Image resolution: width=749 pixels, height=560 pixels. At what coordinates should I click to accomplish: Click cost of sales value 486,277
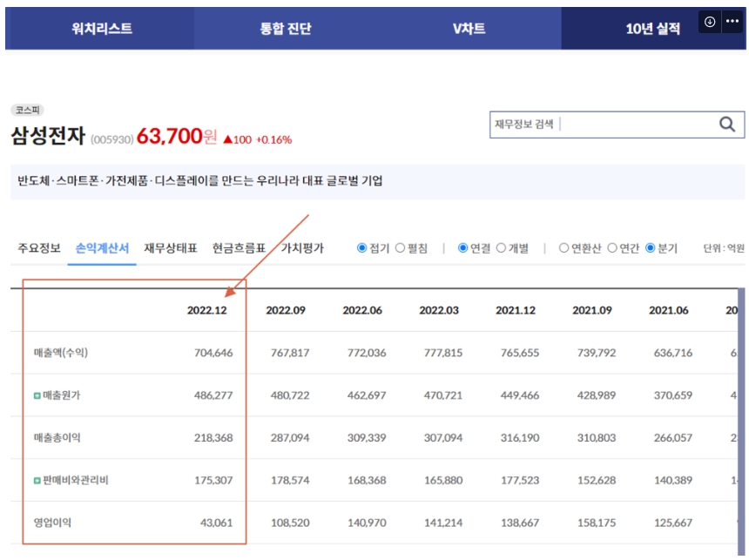point(213,395)
